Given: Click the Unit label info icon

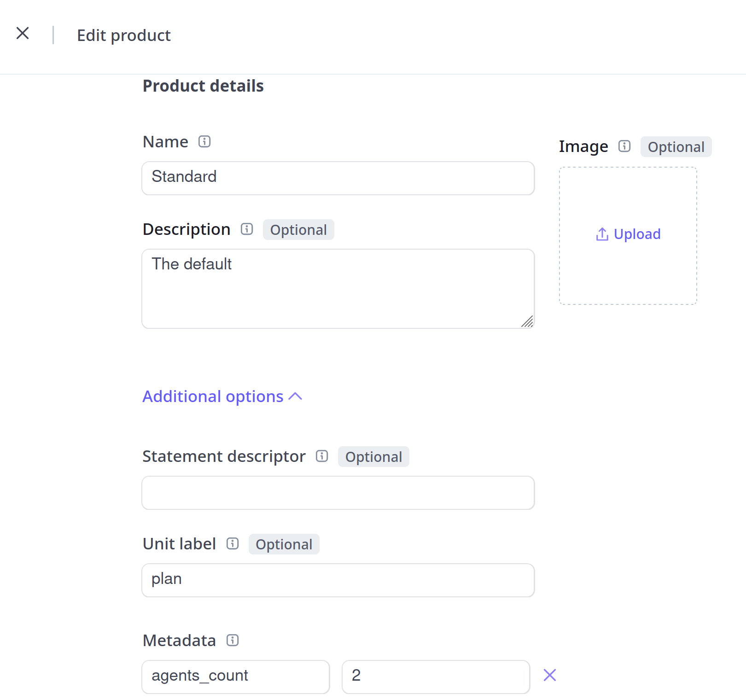Looking at the screenshot, I should (x=233, y=543).
